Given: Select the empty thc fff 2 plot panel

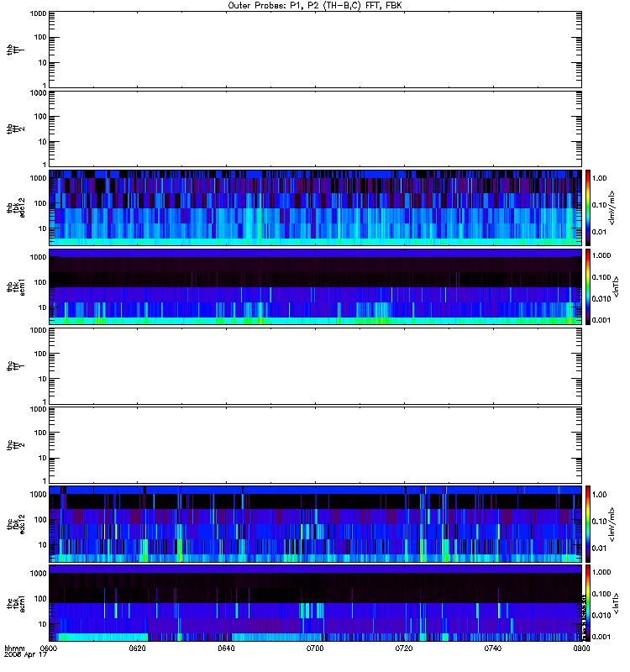Looking at the screenshot, I should coord(315,445).
